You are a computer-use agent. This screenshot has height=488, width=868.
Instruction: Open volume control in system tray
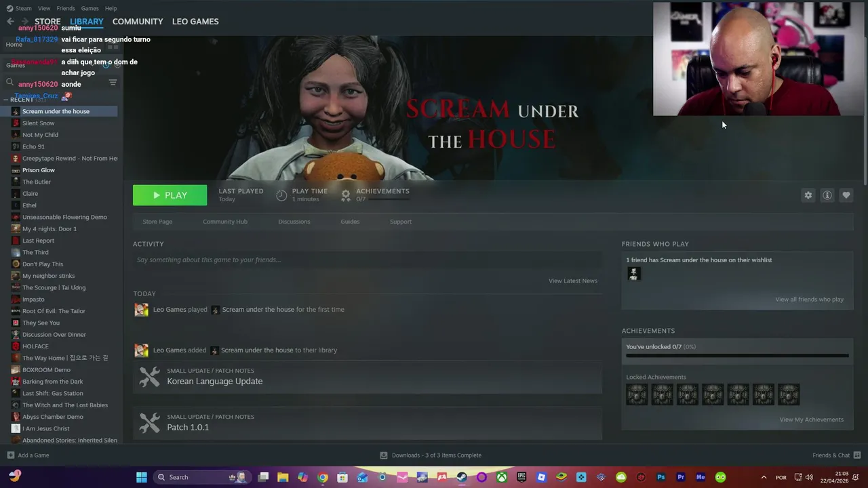click(x=809, y=477)
